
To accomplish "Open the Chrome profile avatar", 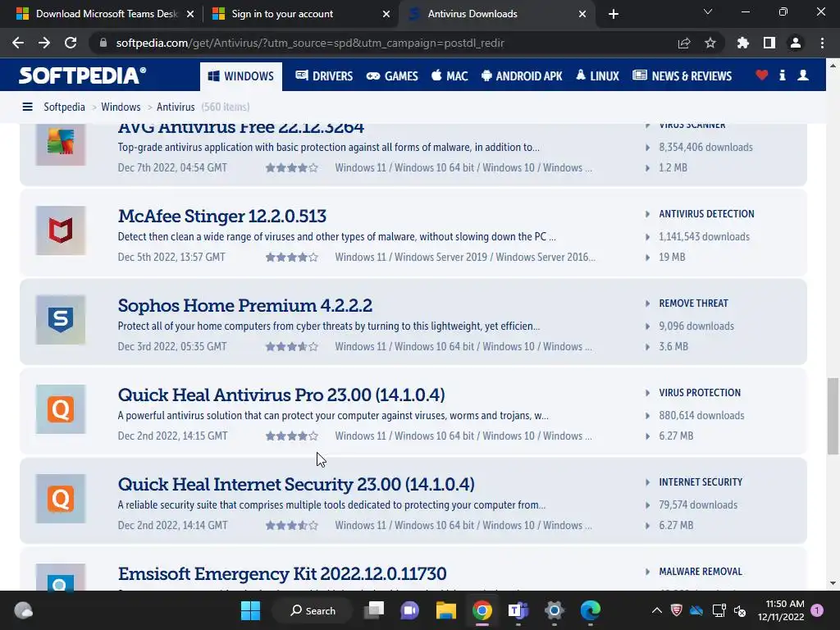I will 796,43.
